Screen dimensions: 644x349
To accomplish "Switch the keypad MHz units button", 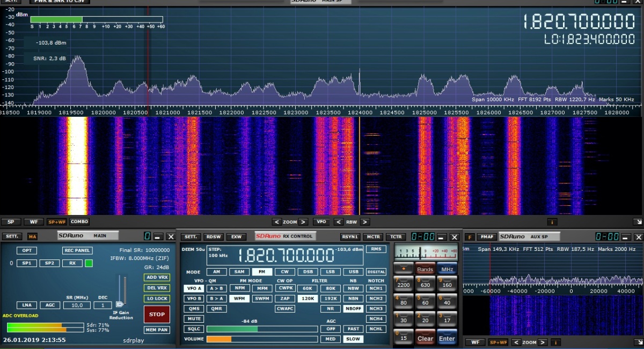I will tap(447, 269).
